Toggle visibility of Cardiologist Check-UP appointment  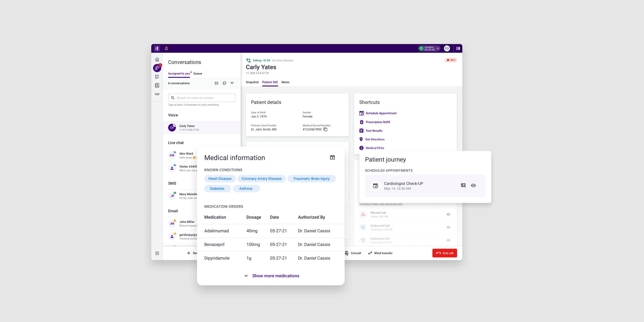click(x=474, y=185)
